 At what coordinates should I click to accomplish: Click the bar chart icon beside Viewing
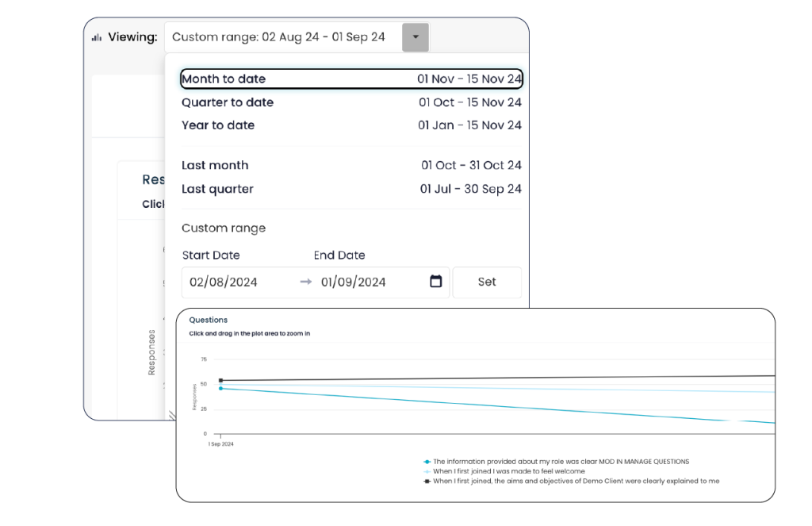click(x=97, y=37)
